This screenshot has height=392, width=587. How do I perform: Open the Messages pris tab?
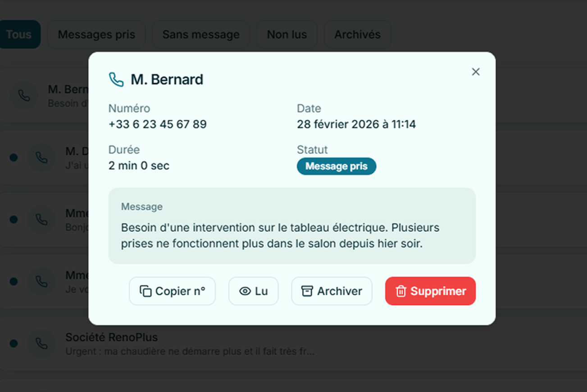96,34
